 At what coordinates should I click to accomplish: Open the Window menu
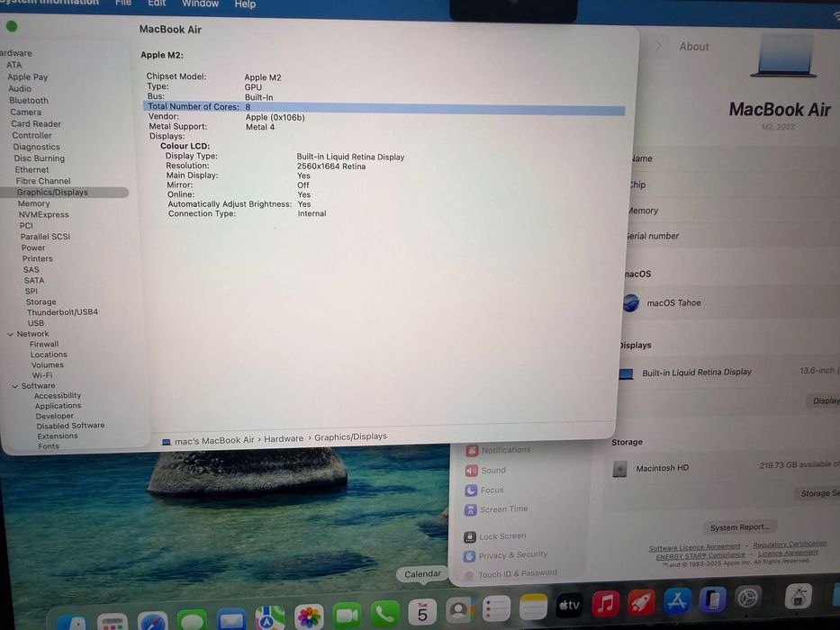point(200,4)
